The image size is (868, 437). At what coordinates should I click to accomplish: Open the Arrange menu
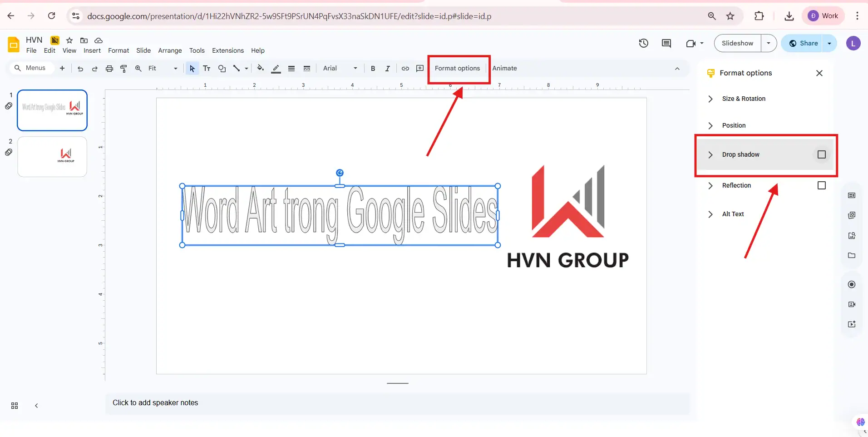(170, 50)
